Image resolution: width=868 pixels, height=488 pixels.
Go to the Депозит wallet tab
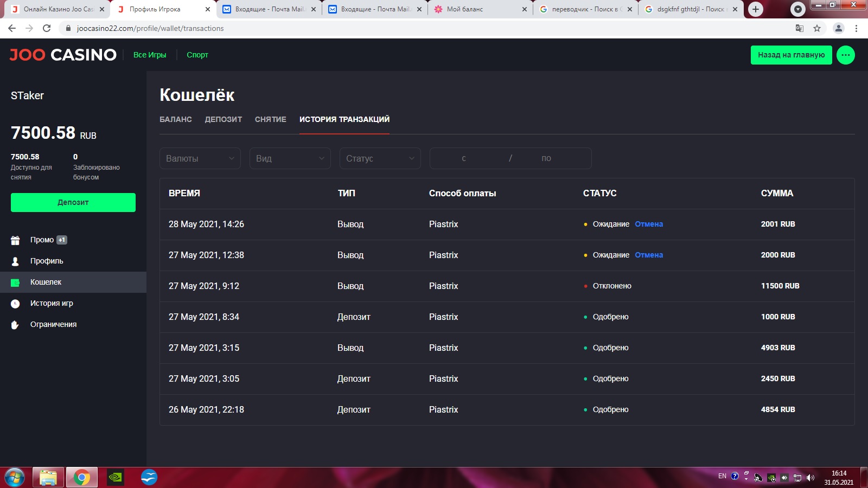point(223,119)
